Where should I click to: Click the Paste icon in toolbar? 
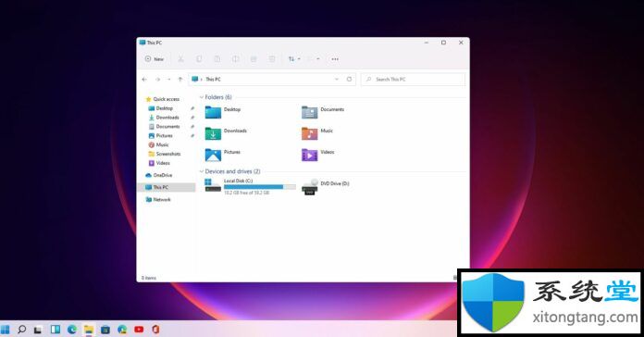click(x=217, y=59)
